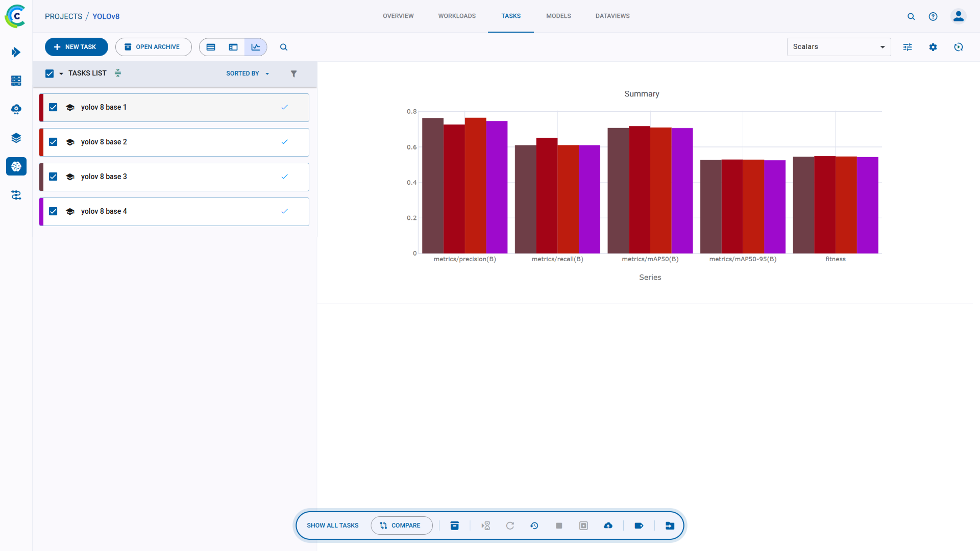This screenshot has width=980, height=551.
Task: Open the SORTED BY dropdown
Action: pos(248,73)
